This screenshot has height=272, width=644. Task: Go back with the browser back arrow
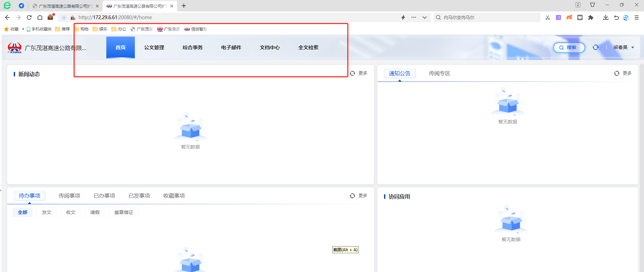(7, 17)
